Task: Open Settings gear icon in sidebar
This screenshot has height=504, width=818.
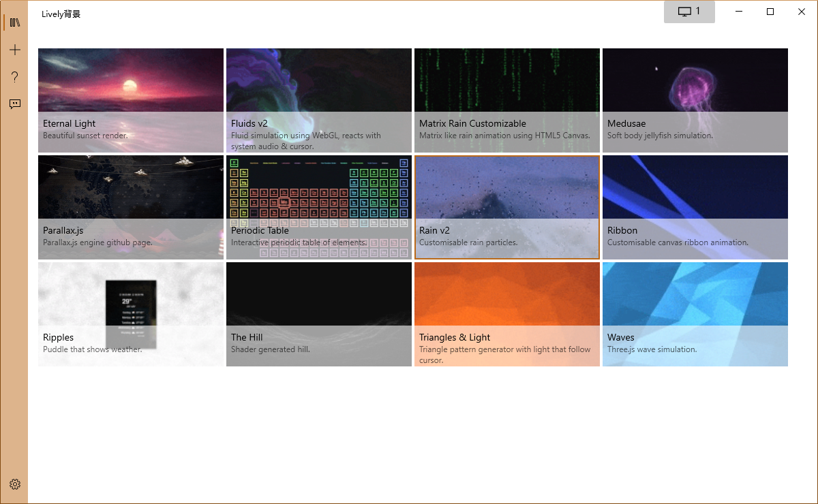Action: (15, 484)
